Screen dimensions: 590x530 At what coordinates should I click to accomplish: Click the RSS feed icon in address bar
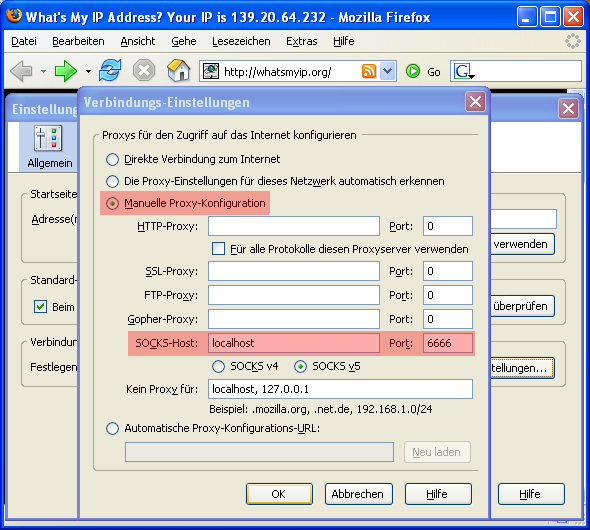click(369, 71)
